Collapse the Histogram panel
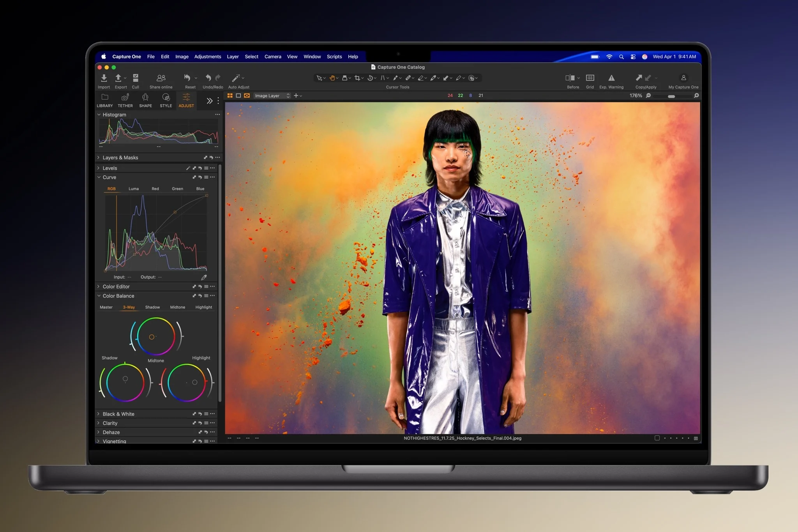The width and height of the screenshot is (798, 532). 99,115
